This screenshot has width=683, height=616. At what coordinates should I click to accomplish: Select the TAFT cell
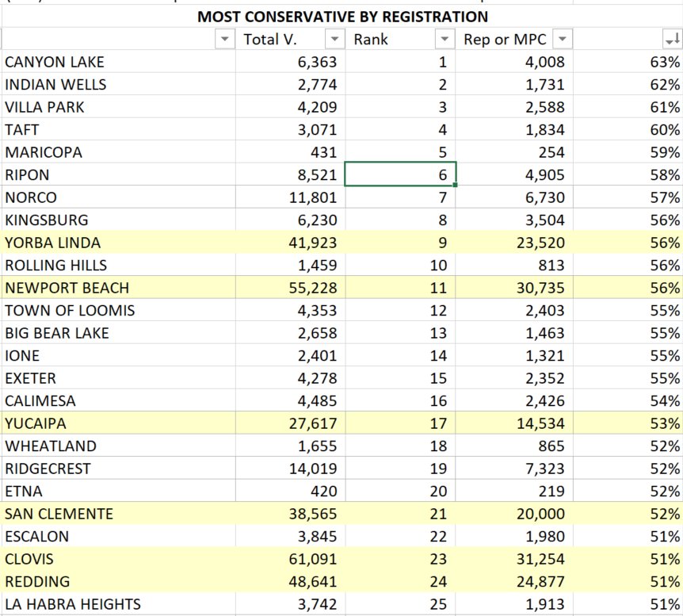click(x=119, y=130)
